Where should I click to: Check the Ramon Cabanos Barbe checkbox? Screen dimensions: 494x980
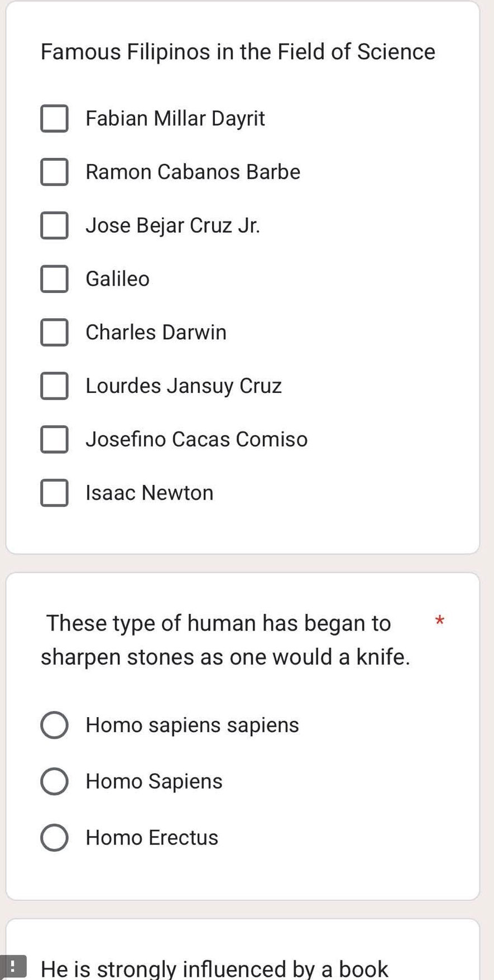pyautogui.click(x=54, y=171)
